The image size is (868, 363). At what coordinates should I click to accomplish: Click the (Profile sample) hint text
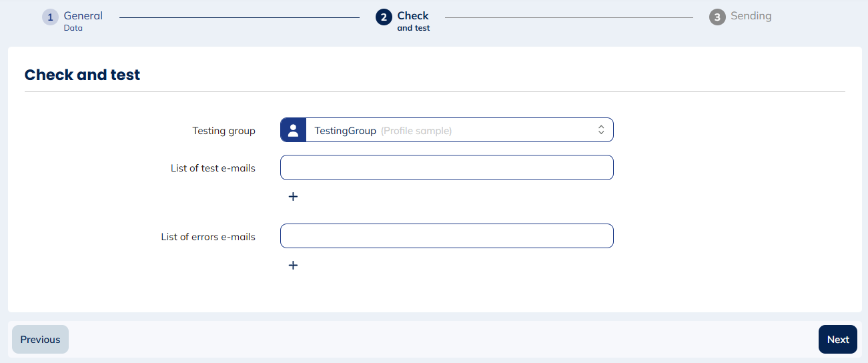416,131
